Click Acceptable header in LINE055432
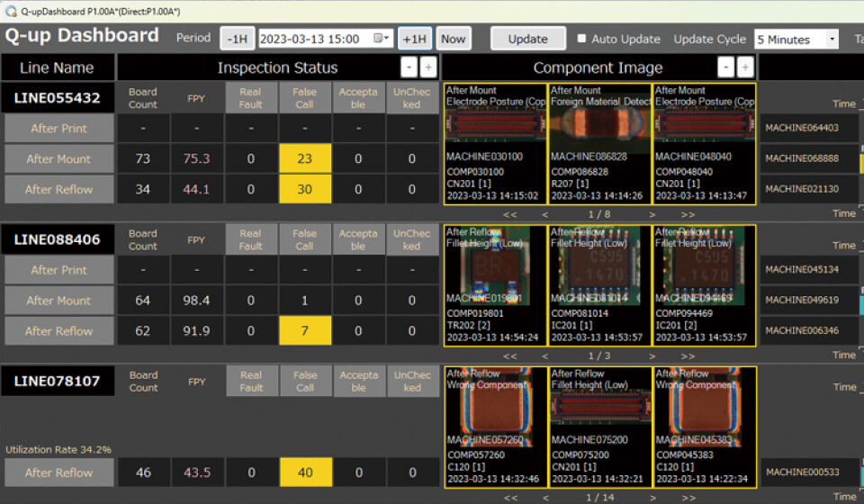This screenshot has width=864, height=504. coord(358,98)
